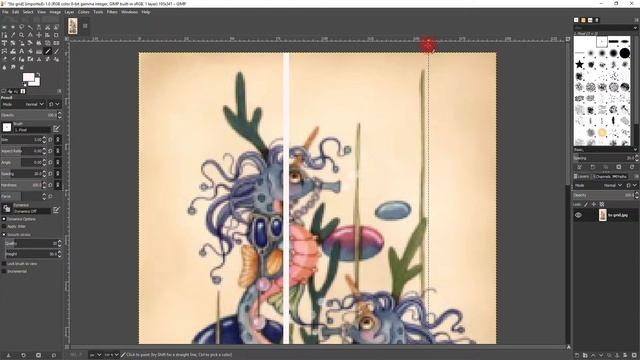The width and height of the screenshot is (640, 360).
Task: Create a new layer button
Action: coord(577,356)
